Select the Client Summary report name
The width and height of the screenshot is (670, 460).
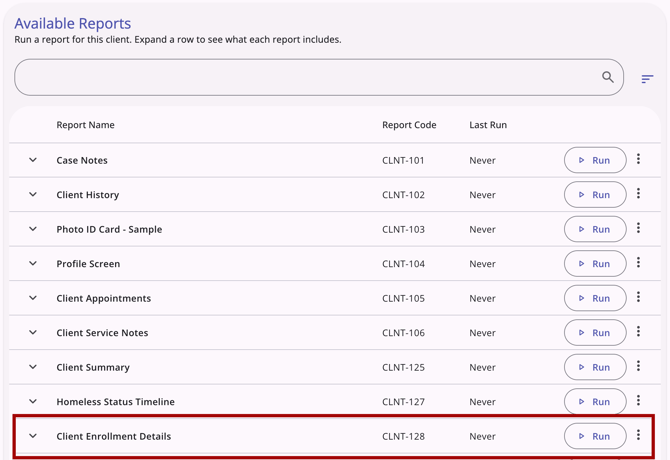(x=93, y=368)
